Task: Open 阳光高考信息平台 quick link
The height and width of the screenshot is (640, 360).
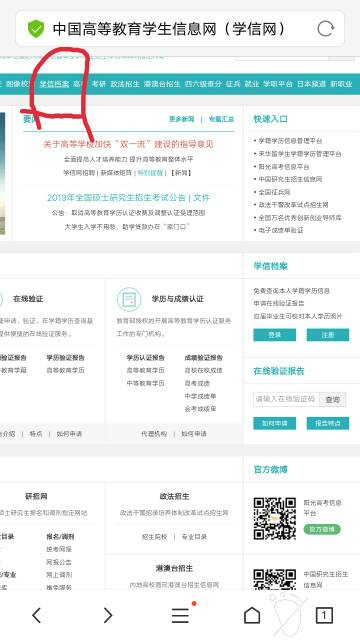Action: coord(284,167)
